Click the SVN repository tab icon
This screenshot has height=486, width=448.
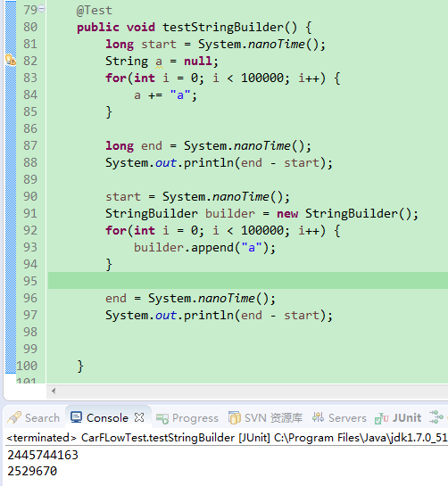tap(234, 417)
